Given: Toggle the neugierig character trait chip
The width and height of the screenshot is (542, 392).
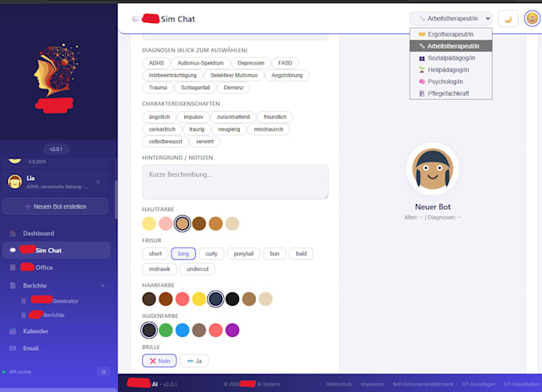Looking at the screenshot, I should tap(229, 129).
